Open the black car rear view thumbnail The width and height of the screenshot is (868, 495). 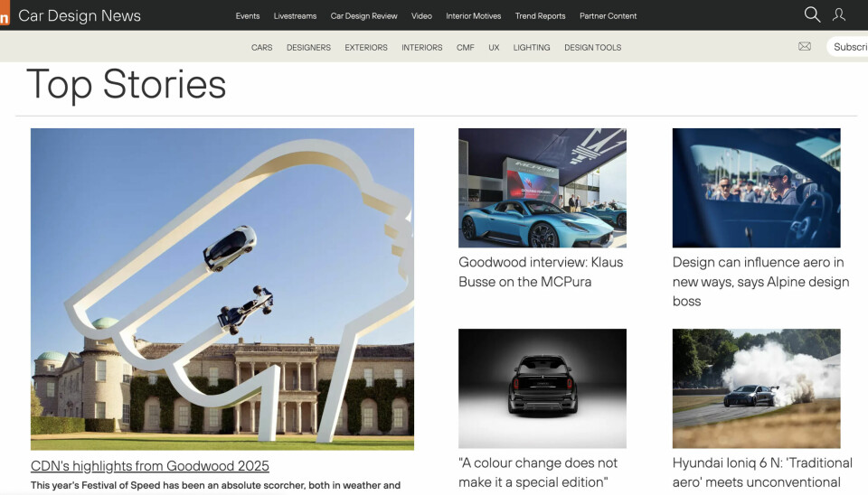pyautogui.click(x=542, y=388)
